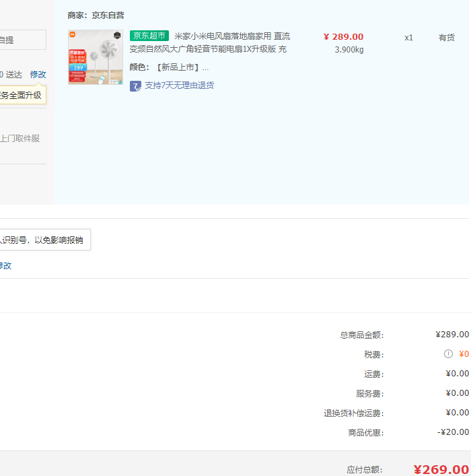Click the red ¥ 289.00 item price

click(x=343, y=37)
